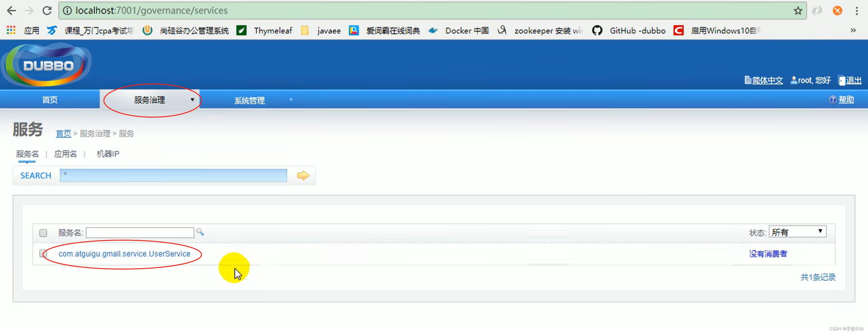
Task: Open the 服务治理 dropdown menu
Action: coord(149,100)
